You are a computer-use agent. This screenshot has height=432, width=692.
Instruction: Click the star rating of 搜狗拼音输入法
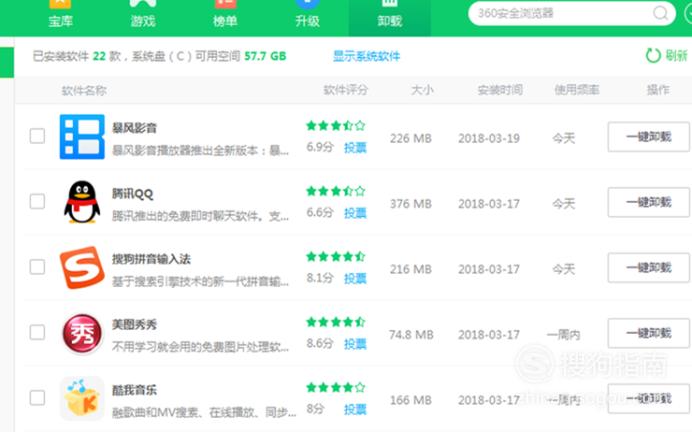pyautogui.click(x=336, y=256)
